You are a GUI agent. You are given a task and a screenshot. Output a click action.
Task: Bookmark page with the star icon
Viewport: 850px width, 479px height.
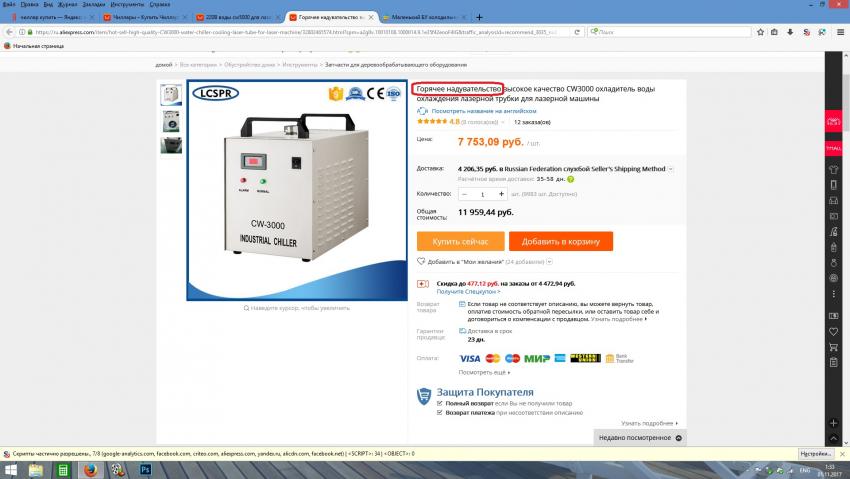click(x=760, y=32)
